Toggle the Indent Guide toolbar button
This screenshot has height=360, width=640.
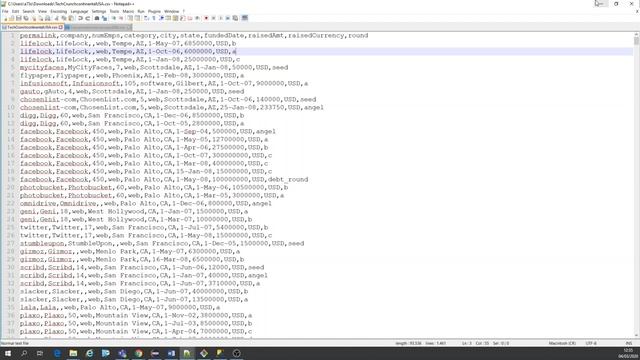161,18
